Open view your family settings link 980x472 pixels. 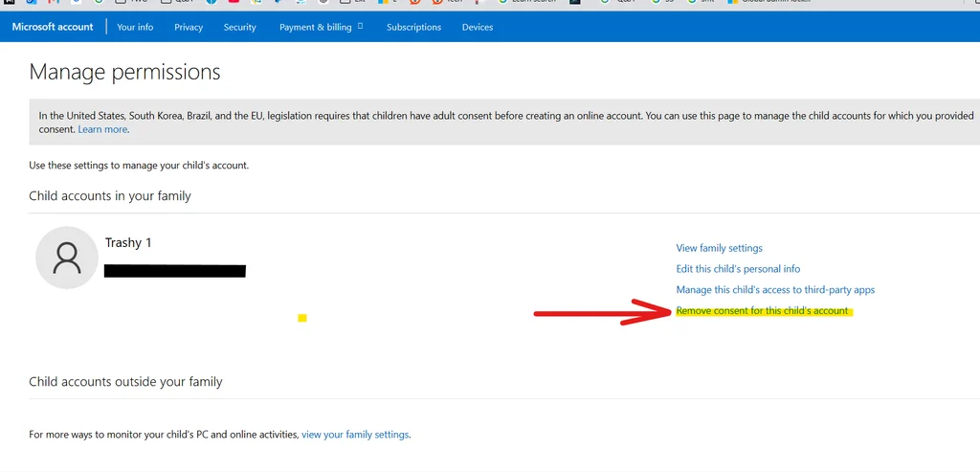[355, 434]
